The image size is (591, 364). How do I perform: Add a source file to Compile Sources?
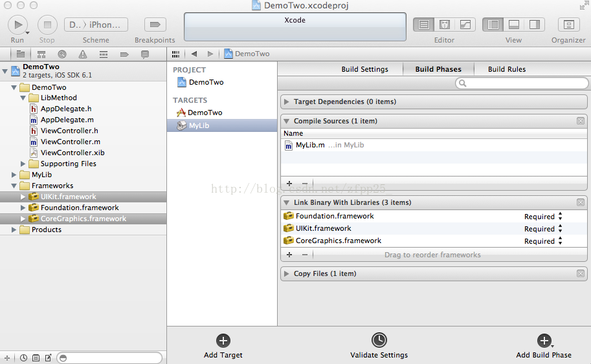289,184
